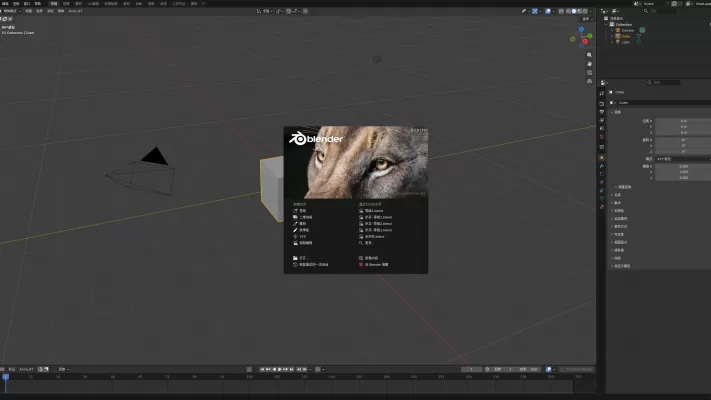
Task: Click the Open file folder entry in splash
Action: point(300,258)
